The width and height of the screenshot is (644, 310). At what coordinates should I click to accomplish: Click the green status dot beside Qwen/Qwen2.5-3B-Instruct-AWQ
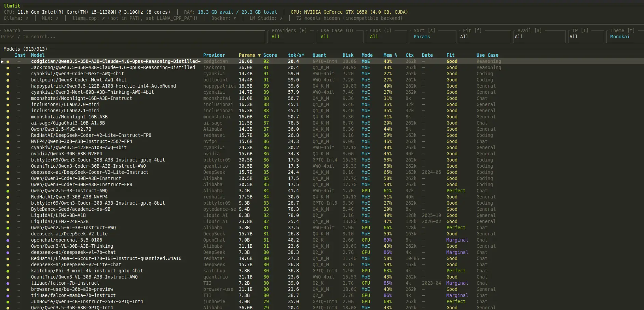pos(8,191)
